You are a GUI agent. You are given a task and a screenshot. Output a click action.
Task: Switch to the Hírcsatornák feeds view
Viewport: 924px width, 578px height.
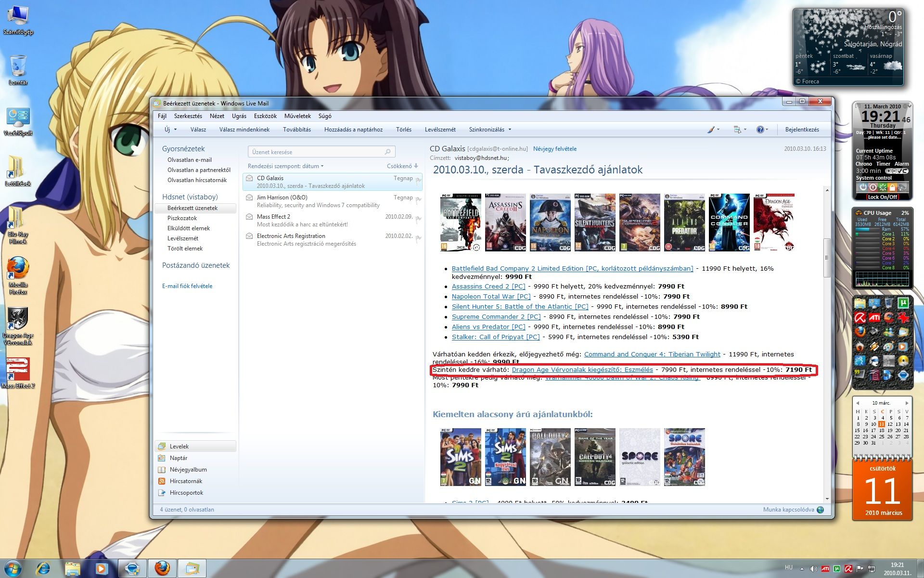tap(186, 481)
